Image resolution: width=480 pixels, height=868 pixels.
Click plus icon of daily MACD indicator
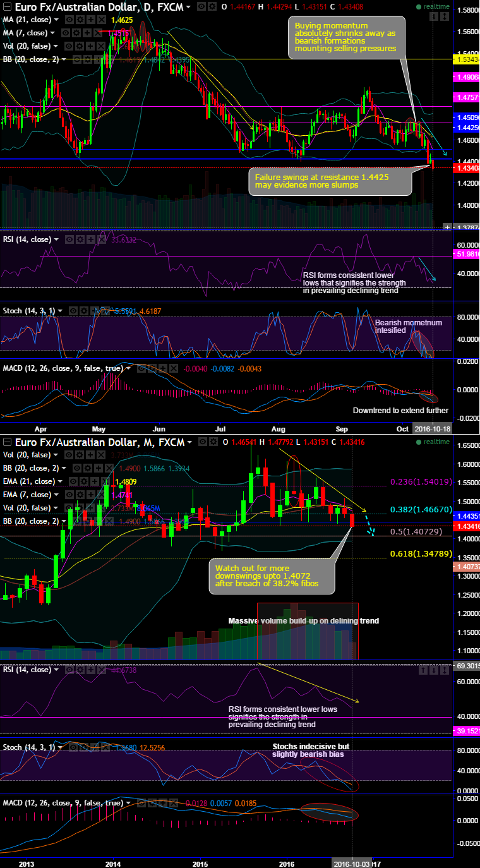click(x=163, y=368)
